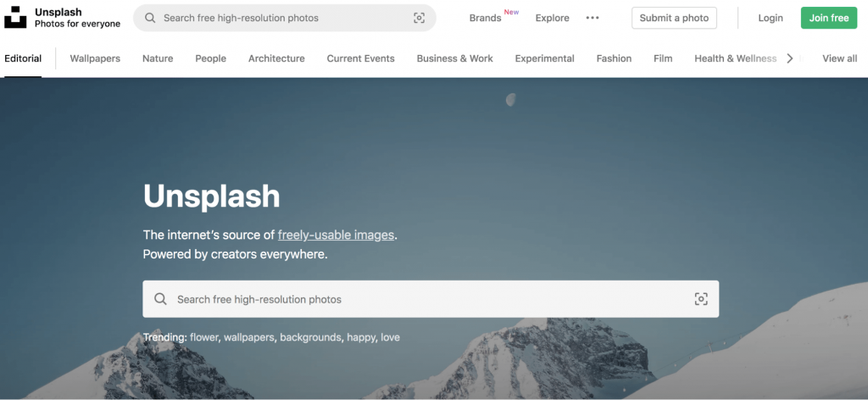Open the freely-usable images link
Image resolution: width=868 pixels, height=400 pixels.
click(336, 235)
